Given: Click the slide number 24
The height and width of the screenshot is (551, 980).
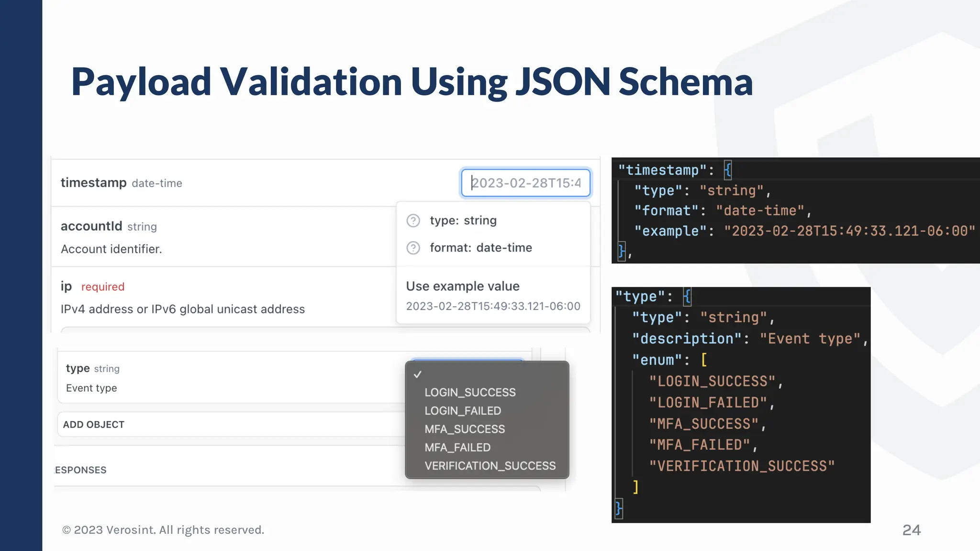Looking at the screenshot, I should [x=911, y=530].
